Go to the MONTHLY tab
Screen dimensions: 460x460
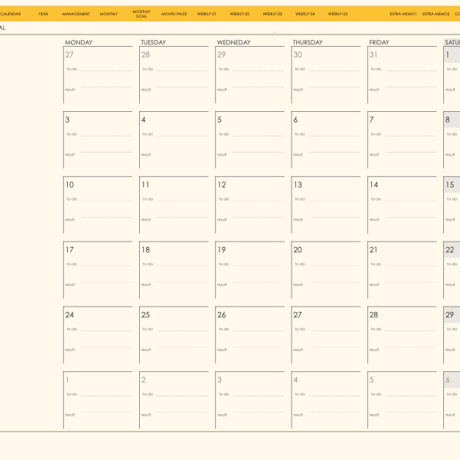pos(109,14)
